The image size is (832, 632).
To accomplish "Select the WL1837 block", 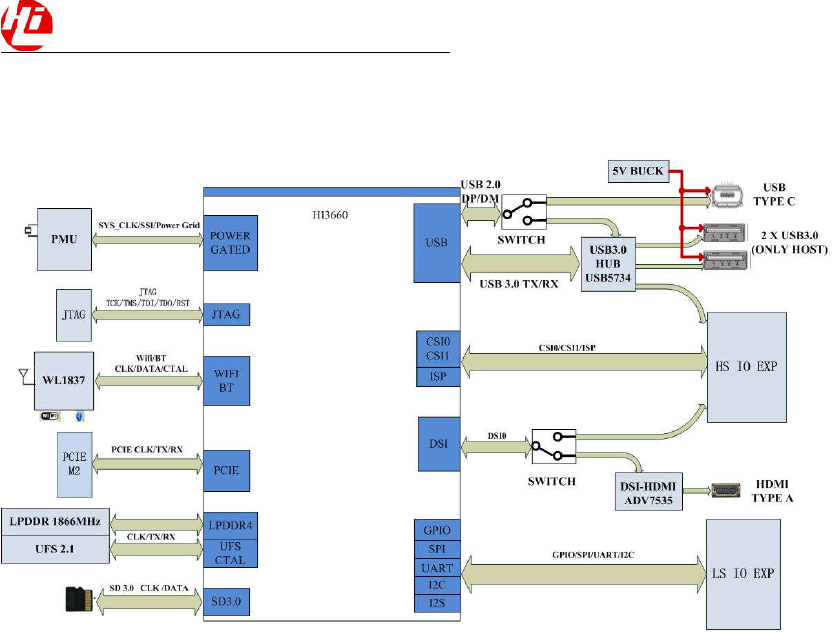I will pyautogui.click(x=64, y=381).
